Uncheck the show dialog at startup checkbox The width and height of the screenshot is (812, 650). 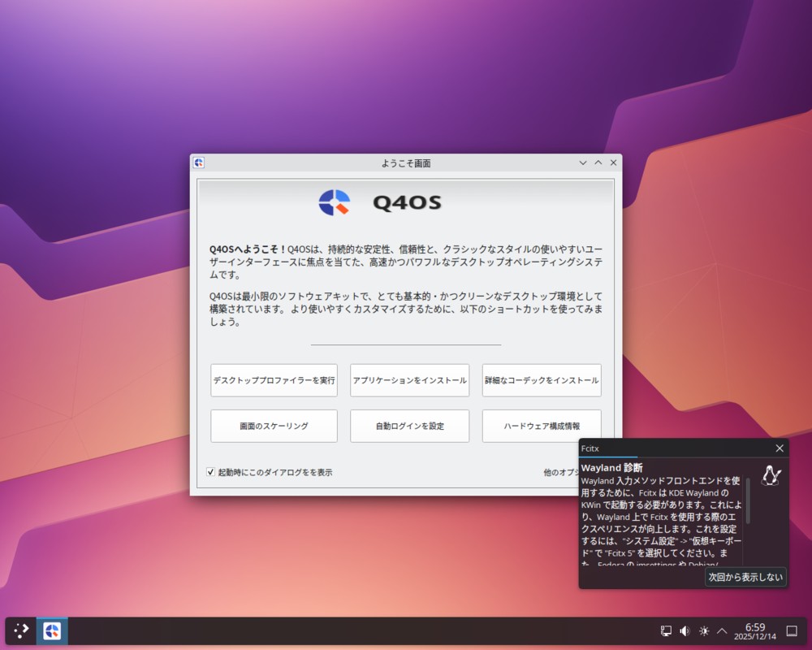[x=211, y=472]
